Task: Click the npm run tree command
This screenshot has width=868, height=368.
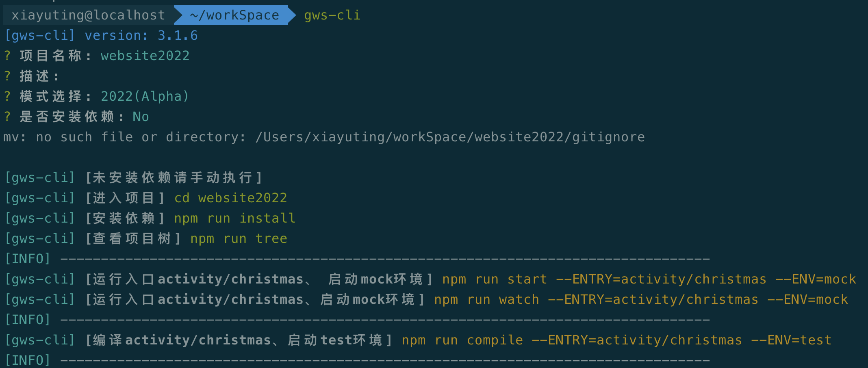Action: pyautogui.click(x=239, y=238)
